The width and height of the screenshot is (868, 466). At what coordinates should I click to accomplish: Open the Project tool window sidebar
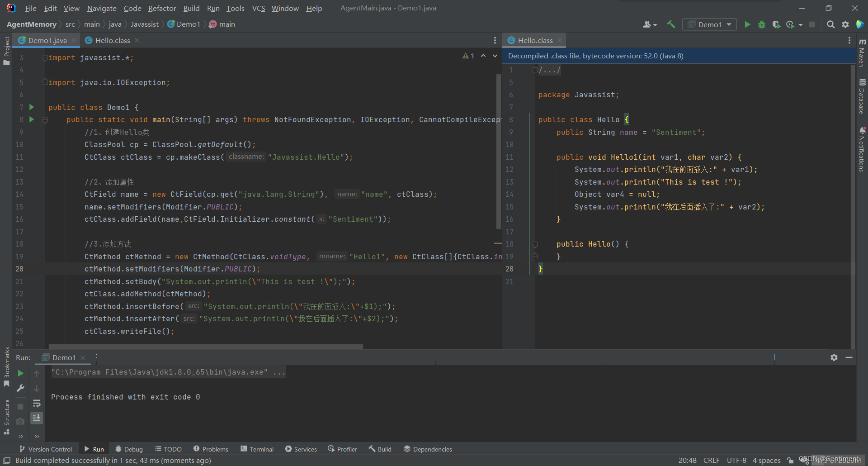click(x=6, y=51)
